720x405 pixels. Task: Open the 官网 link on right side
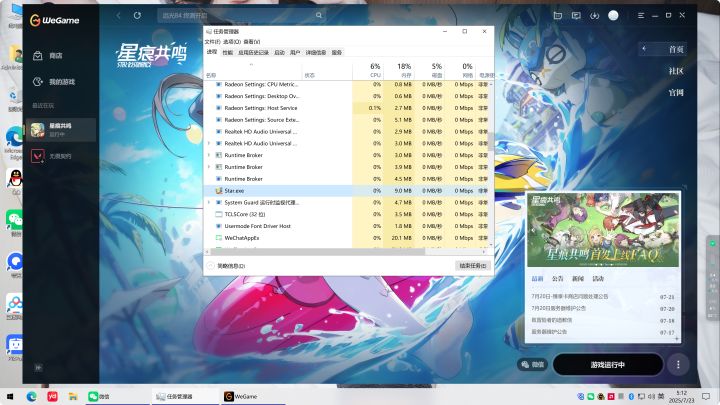pos(676,92)
